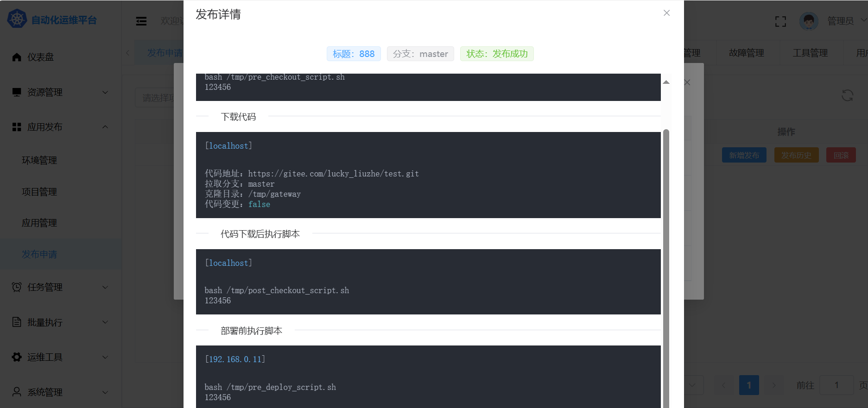The image size is (868, 408).
Task: Click the refresh icon in table toolbar
Action: point(847,95)
